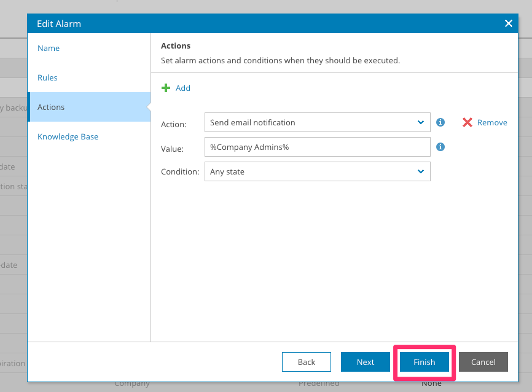
Task: Click the info icon beside Action dropdown
Action: click(440, 122)
